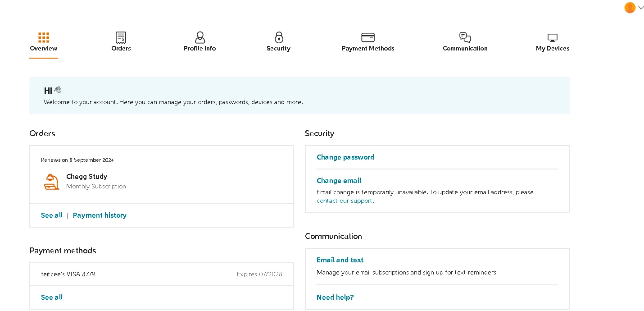
Task: Open the Payment history link
Action: click(x=100, y=215)
